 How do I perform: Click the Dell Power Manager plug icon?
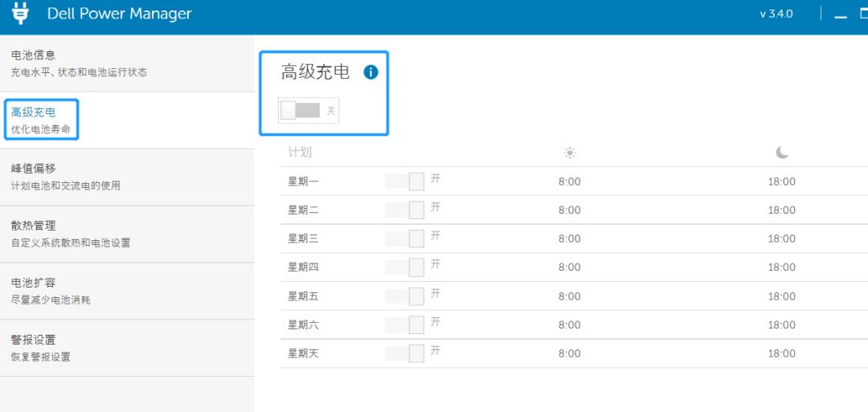[20, 14]
